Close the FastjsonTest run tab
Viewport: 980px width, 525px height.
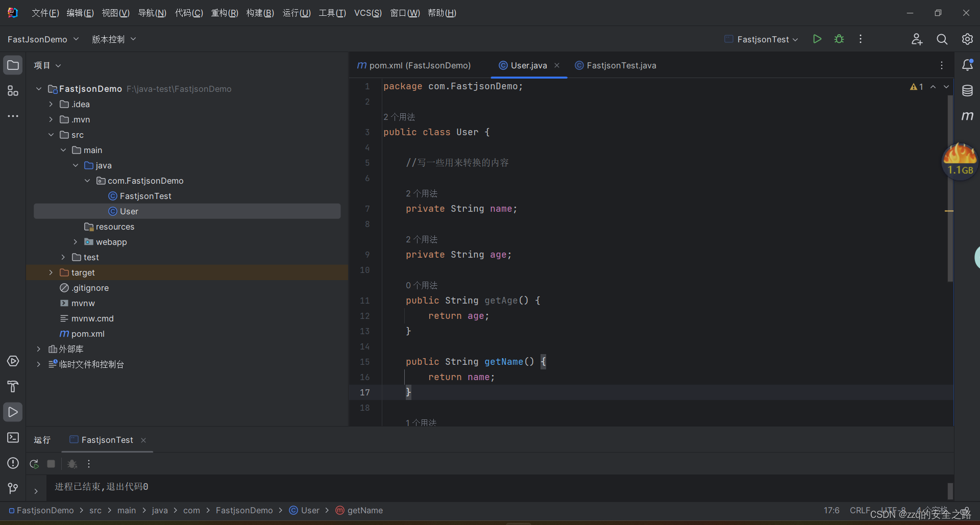pos(143,440)
